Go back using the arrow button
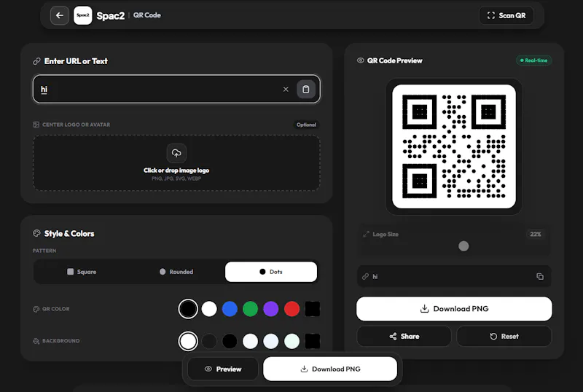Image resolution: width=583 pixels, height=392 pixels. pos(60,15)
